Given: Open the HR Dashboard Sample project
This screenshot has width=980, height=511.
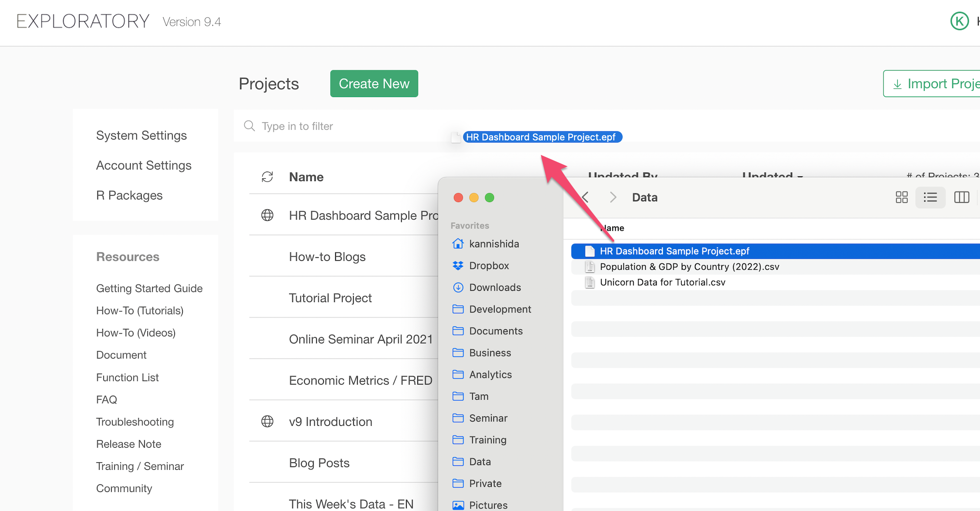Looking at the screenshot, I should (363, 215).
